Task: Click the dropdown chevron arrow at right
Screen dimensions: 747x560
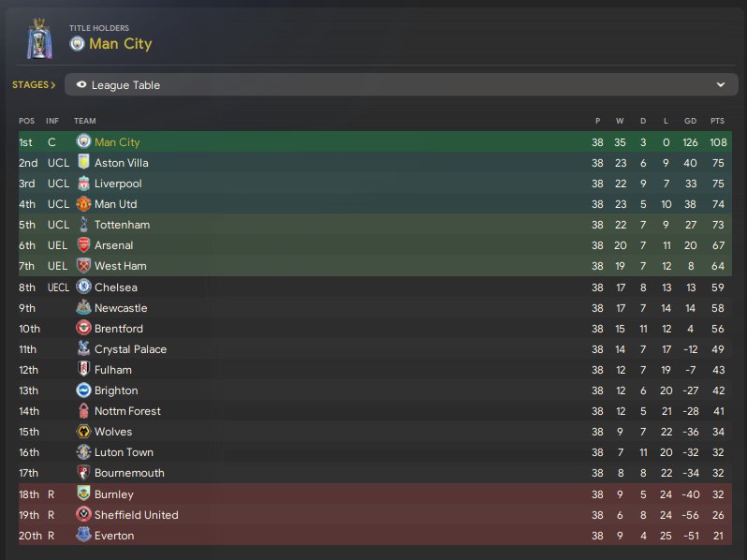Action: pos(721,85)
